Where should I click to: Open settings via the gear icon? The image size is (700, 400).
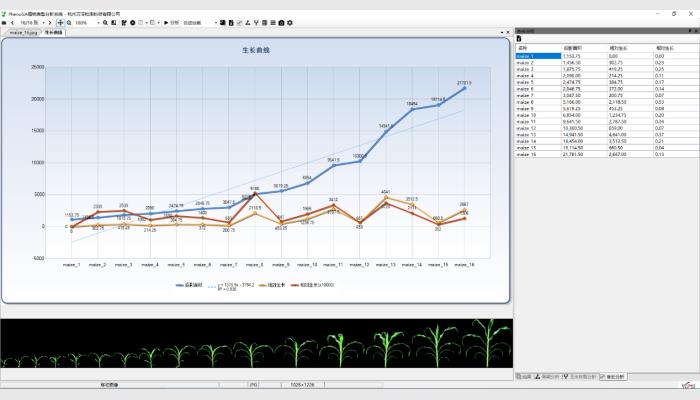pyautogui.click(x=290, y=22)
